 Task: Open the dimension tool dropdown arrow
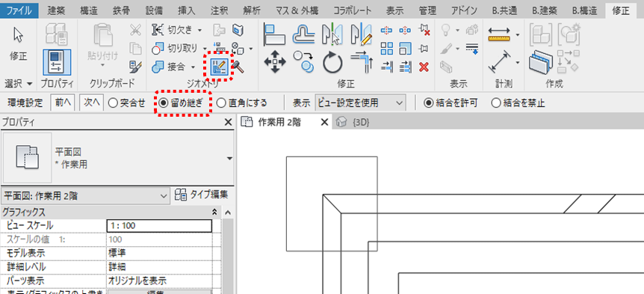518,63
